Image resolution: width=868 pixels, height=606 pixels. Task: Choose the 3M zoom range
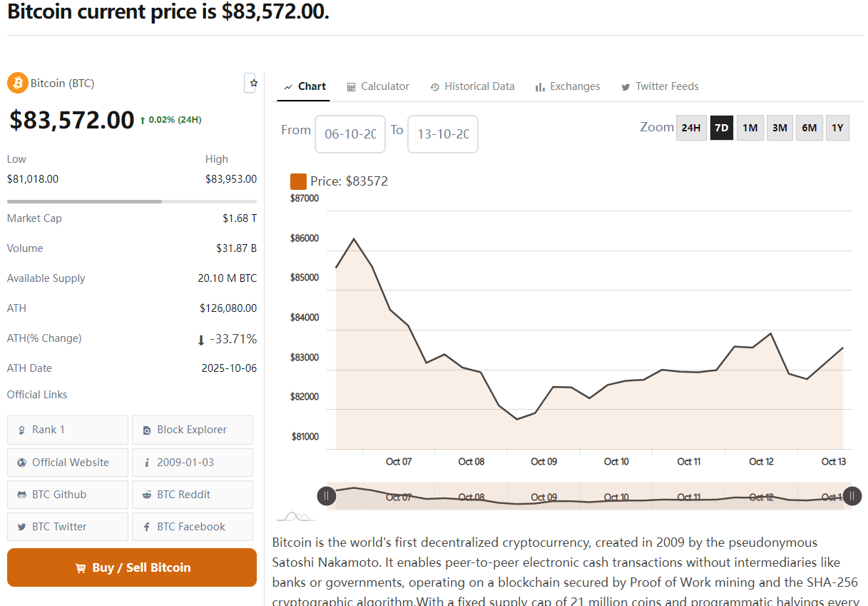(780, 128)
